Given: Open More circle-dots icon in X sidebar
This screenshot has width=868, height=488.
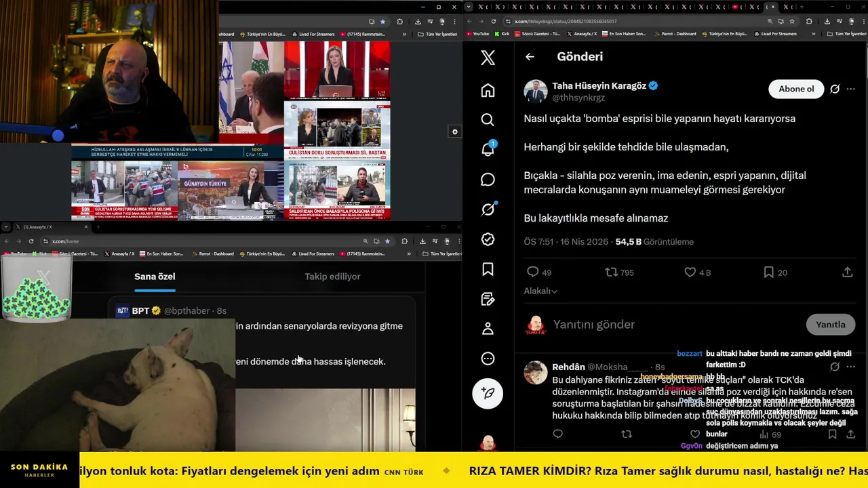Looking at the screenshot, I should [x=488, y=359].
